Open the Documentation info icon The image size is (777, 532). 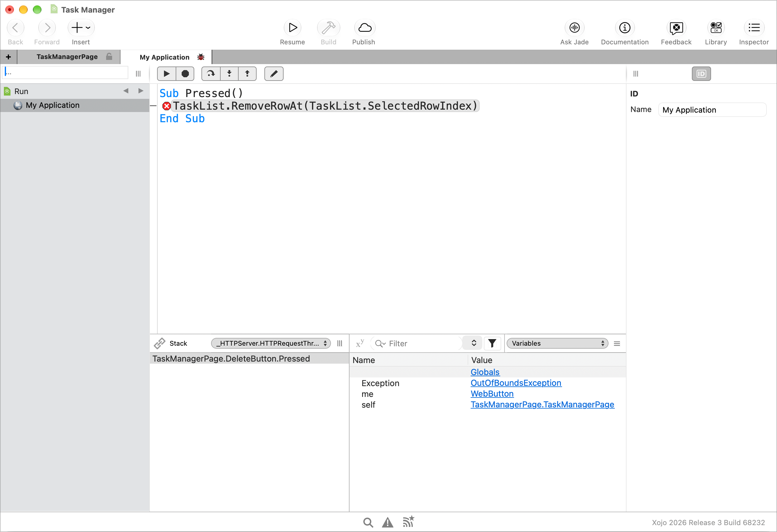click(x=624, y=28)
